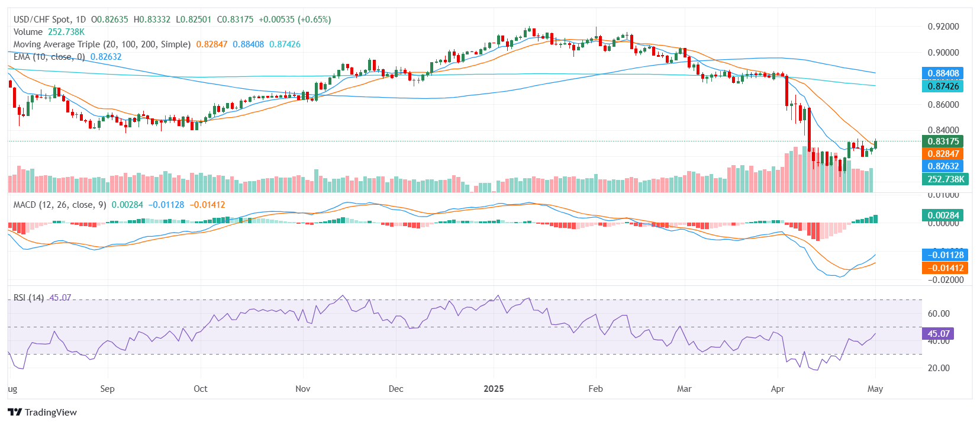Click the latest green candlestick near May
Image resolution: width=980 pixels, height=425 pixels.
(x=875, y=145)
